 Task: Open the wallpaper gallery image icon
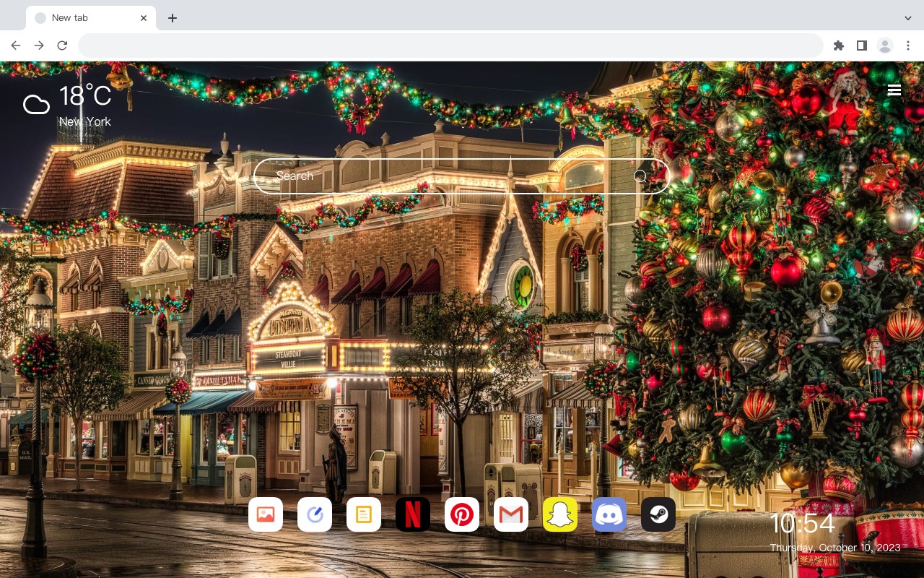266,514
